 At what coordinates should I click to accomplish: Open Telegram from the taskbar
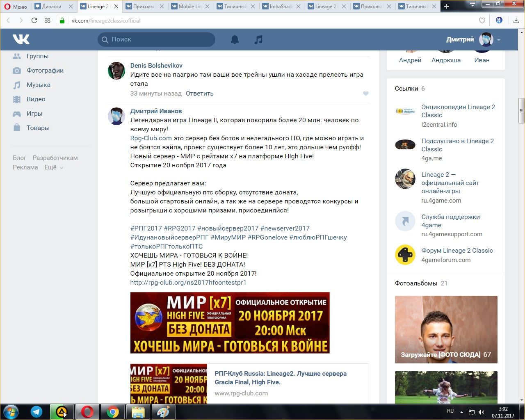click(x=37, y=412)
